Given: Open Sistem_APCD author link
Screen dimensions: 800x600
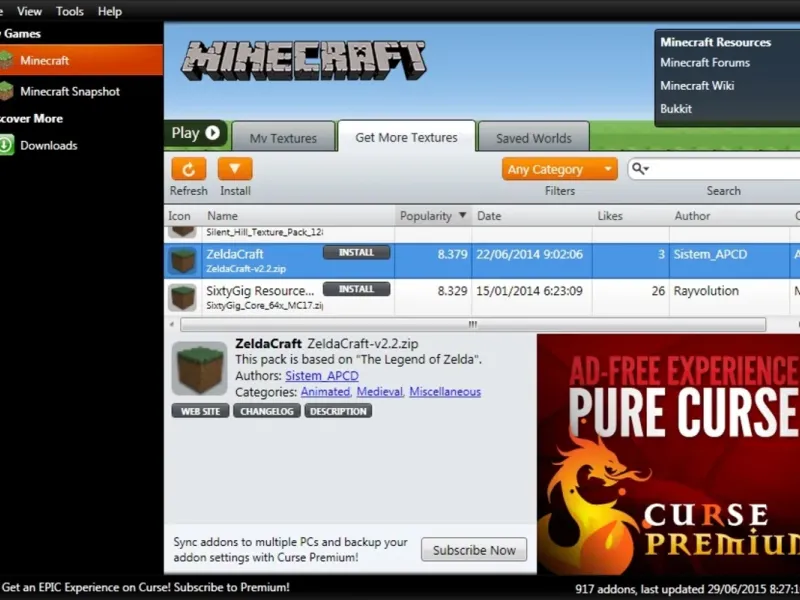Looking at the screenshot, I should 322,376.
